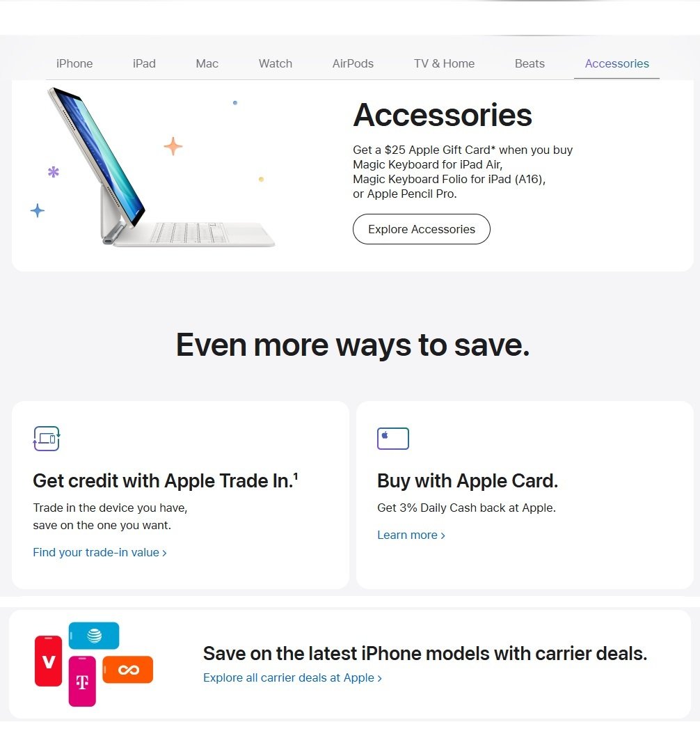
Task: Click the purple asterisk decoration
Action: click(54, 172)
